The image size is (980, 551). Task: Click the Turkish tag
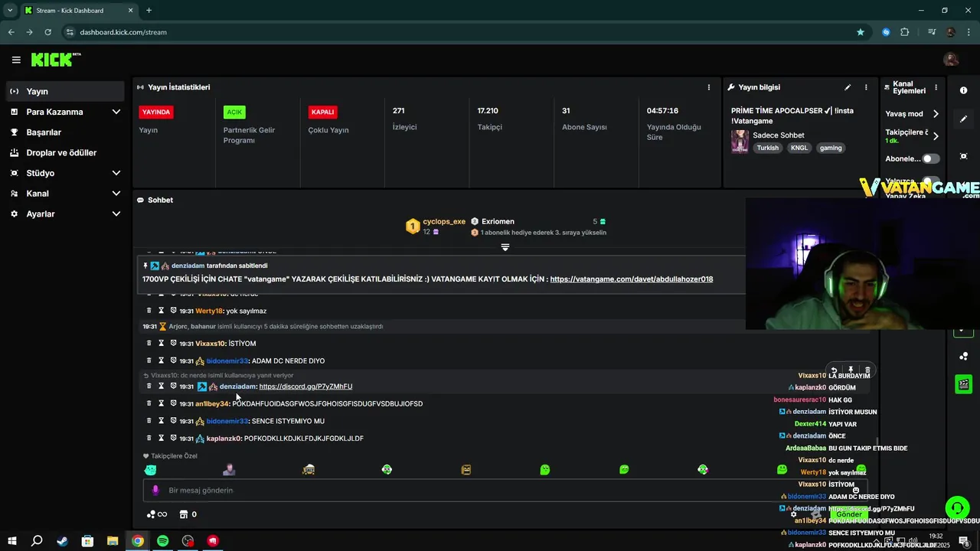pyautogui.click(x=767, y=148)
